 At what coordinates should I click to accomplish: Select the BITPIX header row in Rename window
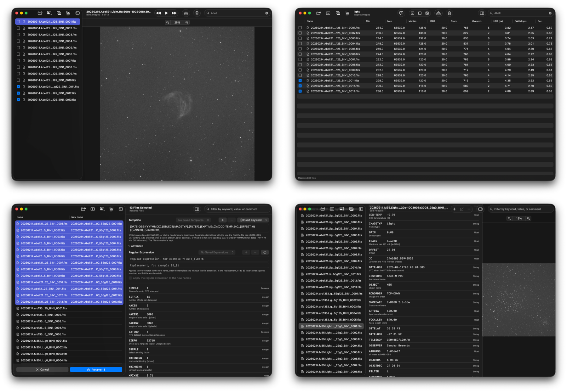[199, 298]
